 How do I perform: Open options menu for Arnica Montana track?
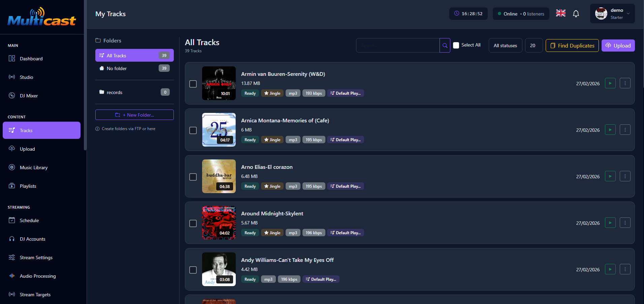coord(625,130)
